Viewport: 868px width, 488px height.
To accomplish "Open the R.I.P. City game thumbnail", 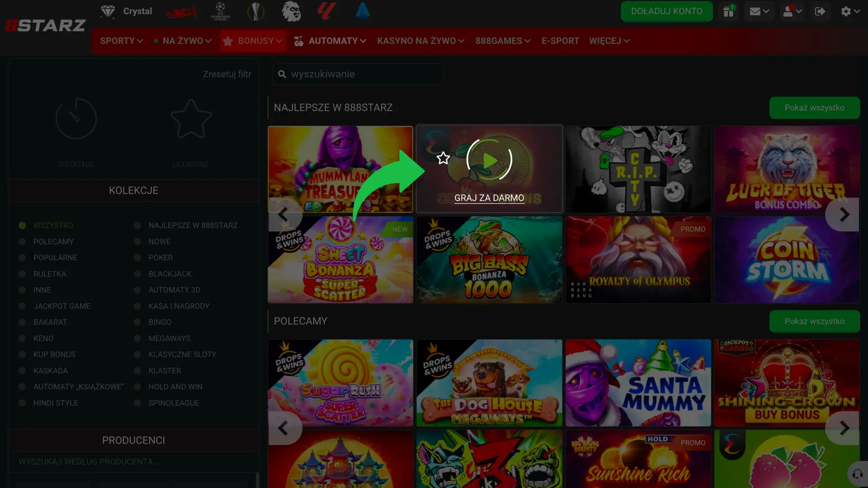I will tap(638, 169).
